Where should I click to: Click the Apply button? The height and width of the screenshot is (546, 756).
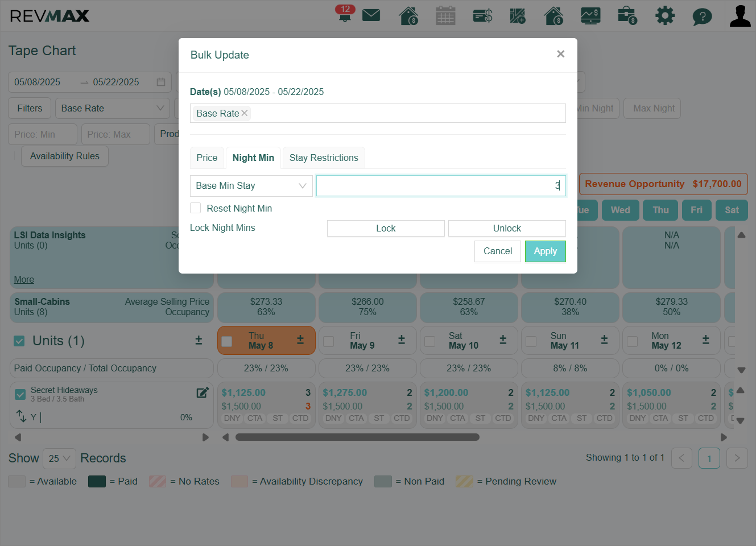pyautogui.click(x=546, y=251)
